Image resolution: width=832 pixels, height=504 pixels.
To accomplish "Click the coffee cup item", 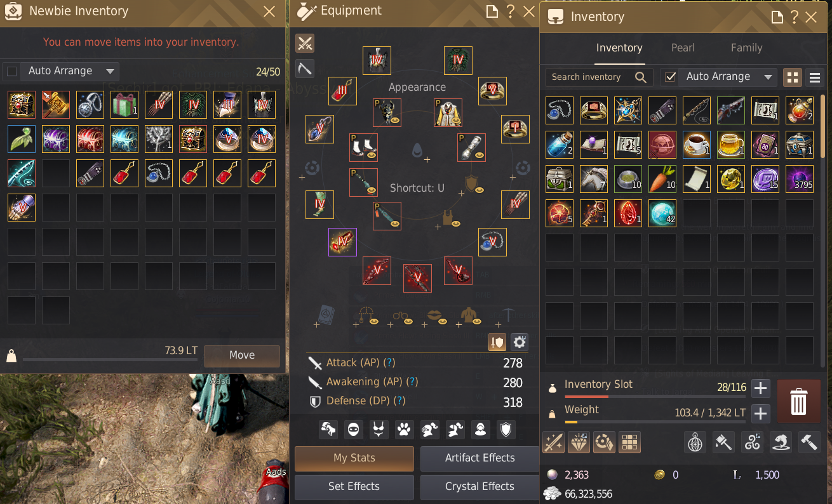I will click(x=697, y=145).
